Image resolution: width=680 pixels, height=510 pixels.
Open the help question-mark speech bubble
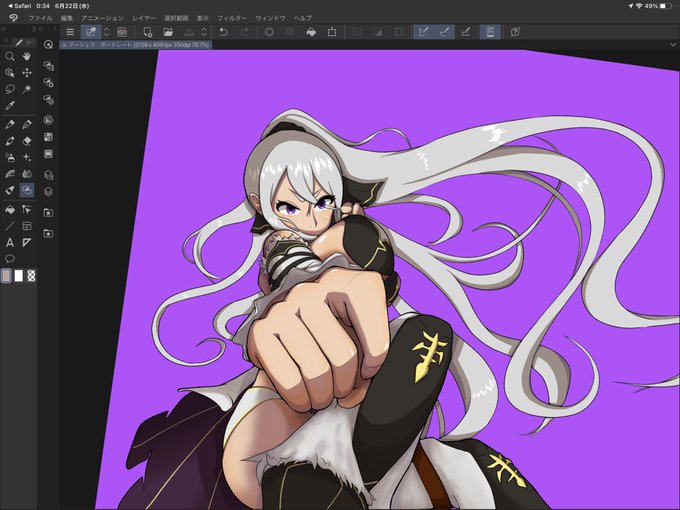515,32
